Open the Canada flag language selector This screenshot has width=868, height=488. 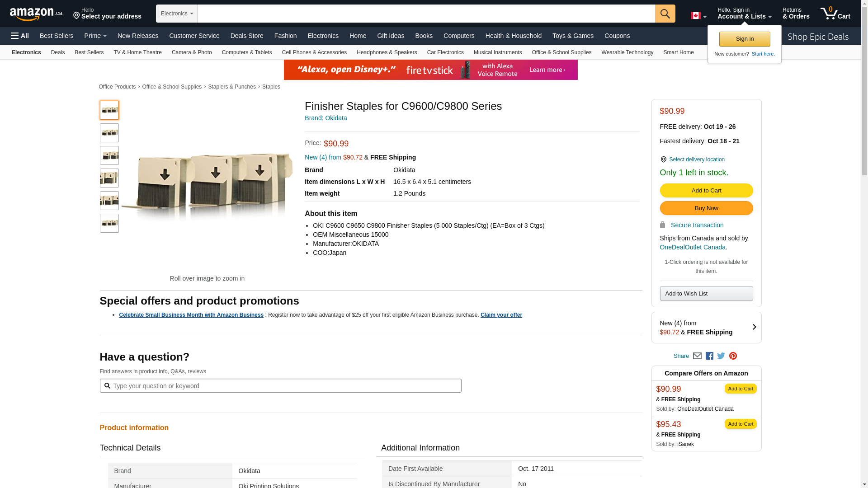point(698,16)
